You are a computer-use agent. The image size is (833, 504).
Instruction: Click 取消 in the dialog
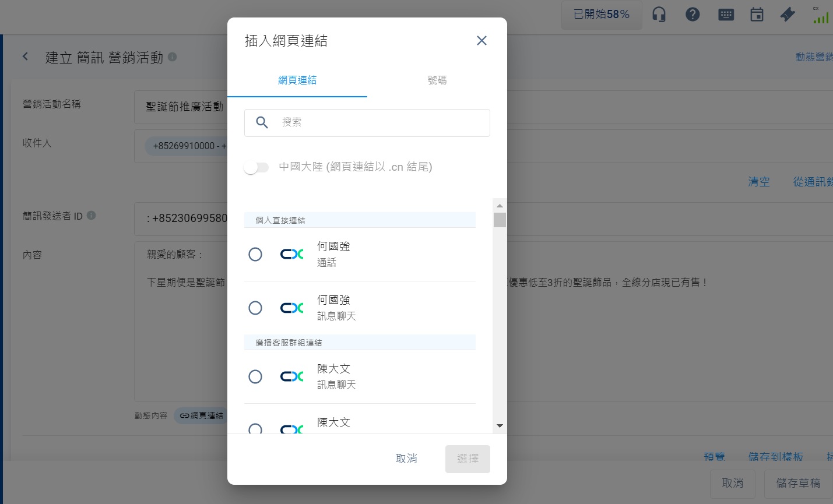(406, 459)
